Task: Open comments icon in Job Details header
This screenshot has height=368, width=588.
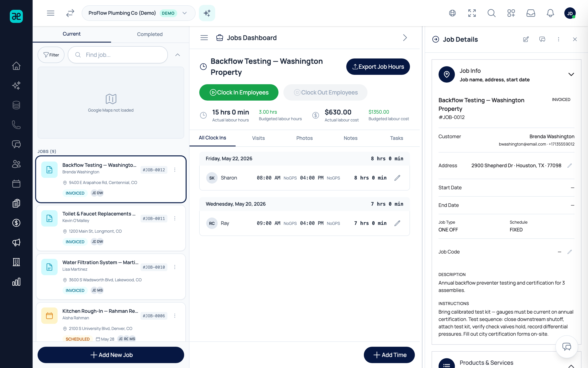Action: click(542, 39)
